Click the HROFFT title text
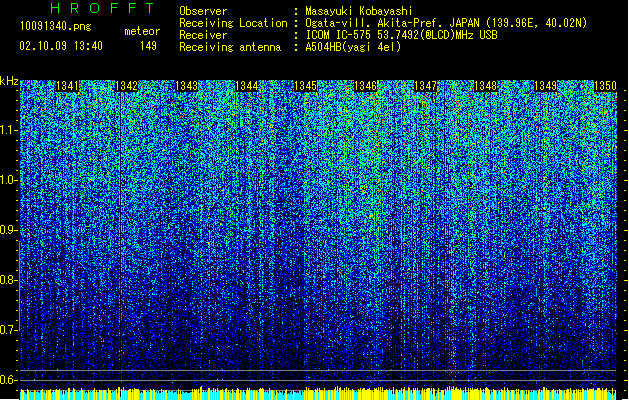 pos(102,8)
